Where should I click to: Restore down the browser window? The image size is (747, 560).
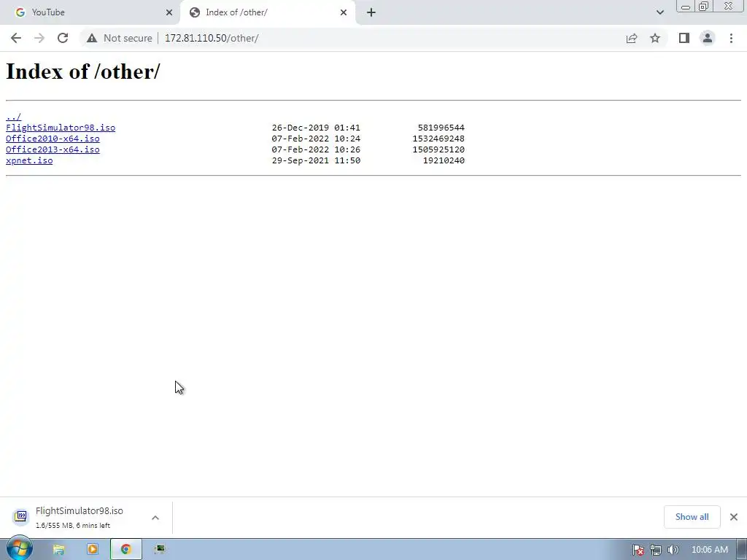click(x=703, y=7)
